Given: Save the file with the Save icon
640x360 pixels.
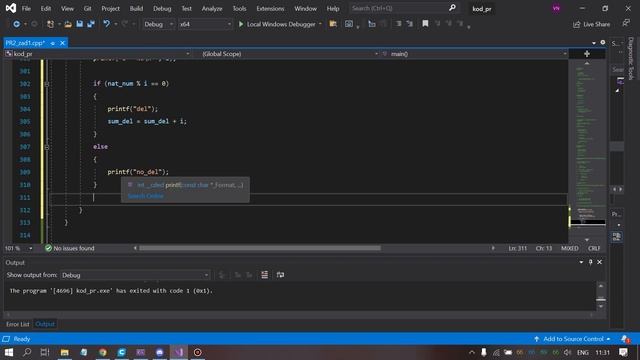Looking at the screenshot, I should (80, 24).
